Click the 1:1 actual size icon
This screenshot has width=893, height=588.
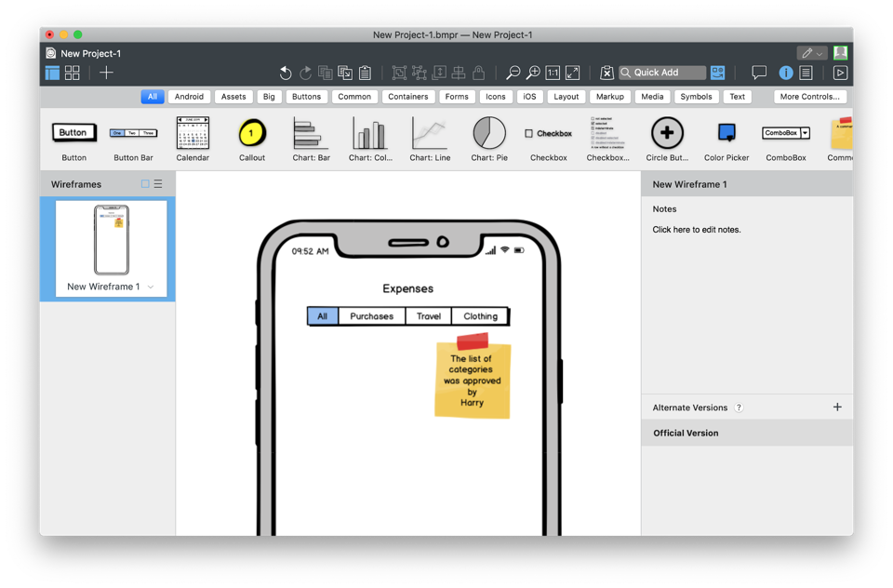[x=553, y=73]
